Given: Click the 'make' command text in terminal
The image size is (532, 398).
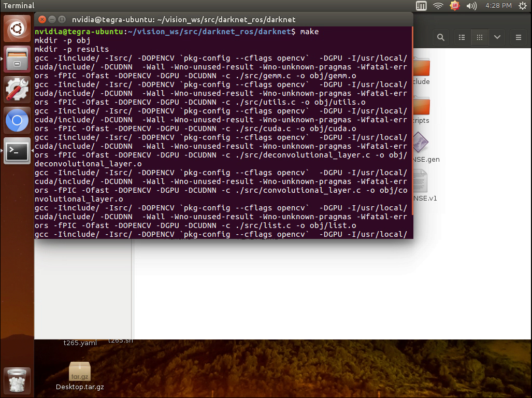Looking at the screenshot, I should pos(309,32).
